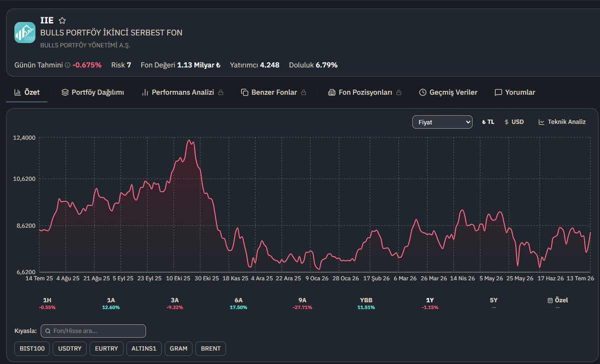600x364 pixels.
Task: Click the Risk 7 value
Action: (x=129, y=65)
